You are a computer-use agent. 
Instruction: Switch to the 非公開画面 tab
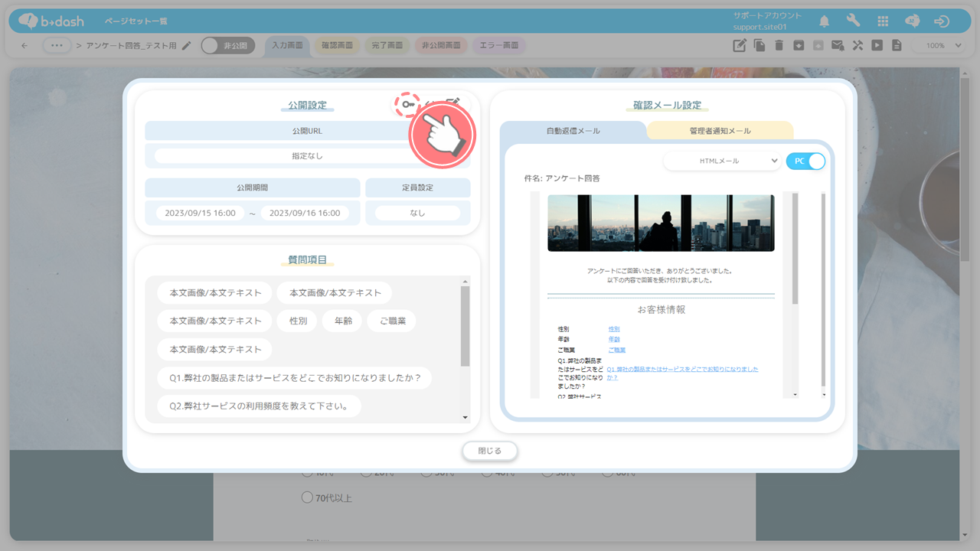pos(442,46)
